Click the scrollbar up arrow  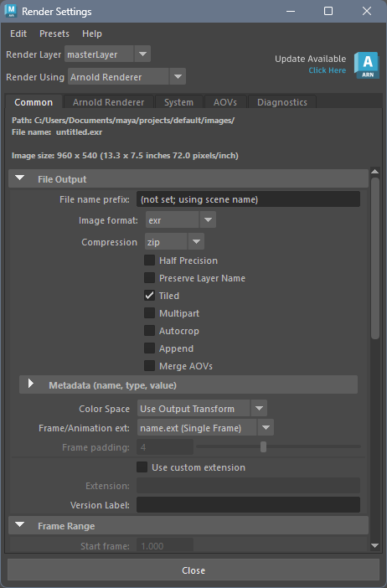[x=374, y=172]
